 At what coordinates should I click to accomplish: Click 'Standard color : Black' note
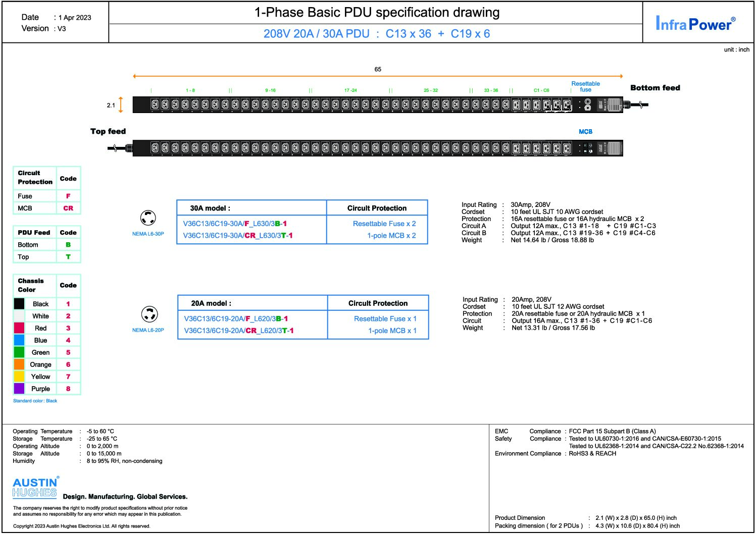coord(35,401)
